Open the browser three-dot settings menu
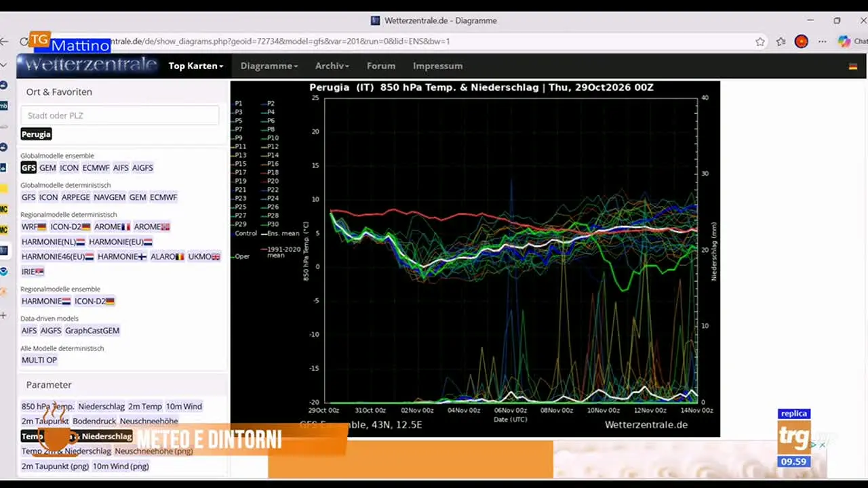868x488 pixels. coord(823,41)
